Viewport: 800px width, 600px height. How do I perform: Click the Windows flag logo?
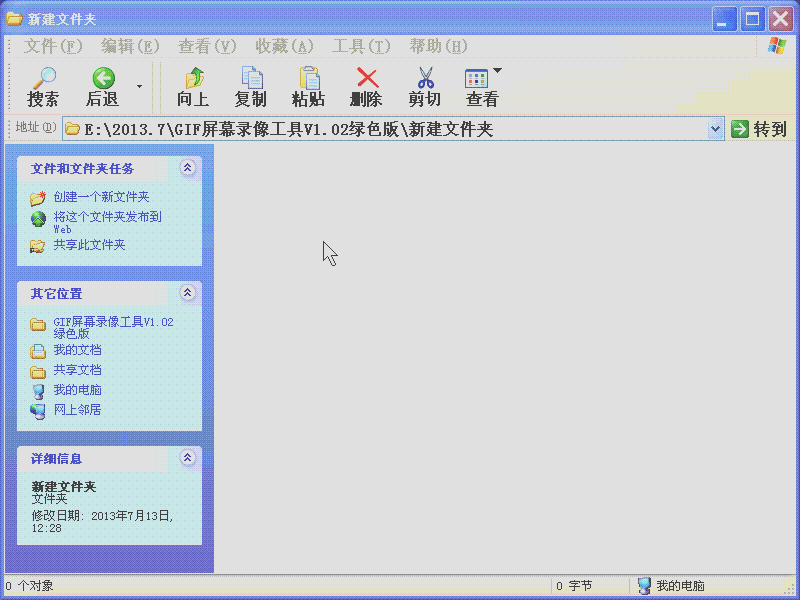tap(777, 46)
